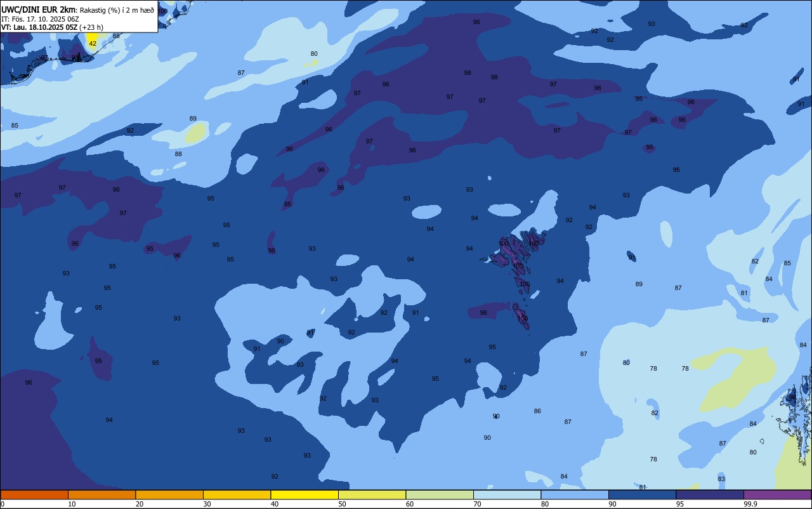The height and width of the screenshot is (509, 812).
Task: Click the orange 10–20 legend swatch
Action: (101, 494)
